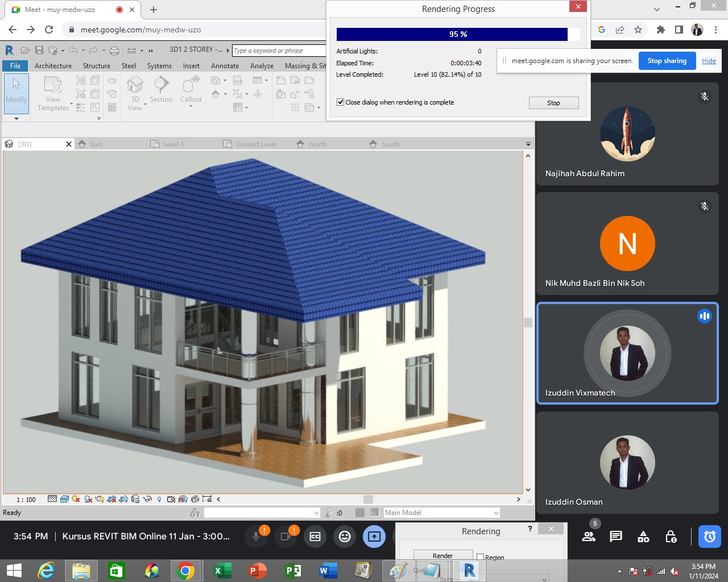
Task: Show hidden system tray icons arrow
Action: pos(619,571)
